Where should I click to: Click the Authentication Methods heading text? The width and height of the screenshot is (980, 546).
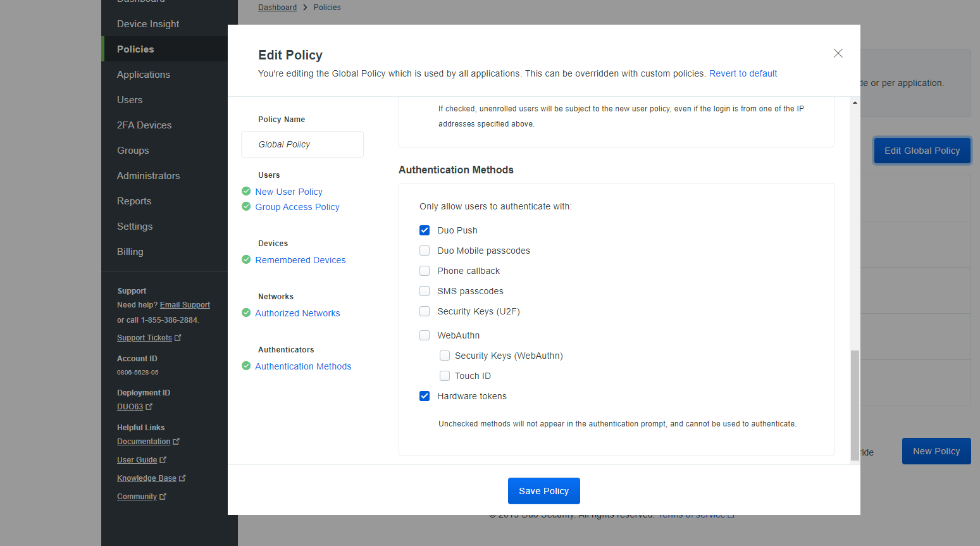coord(456,170)
